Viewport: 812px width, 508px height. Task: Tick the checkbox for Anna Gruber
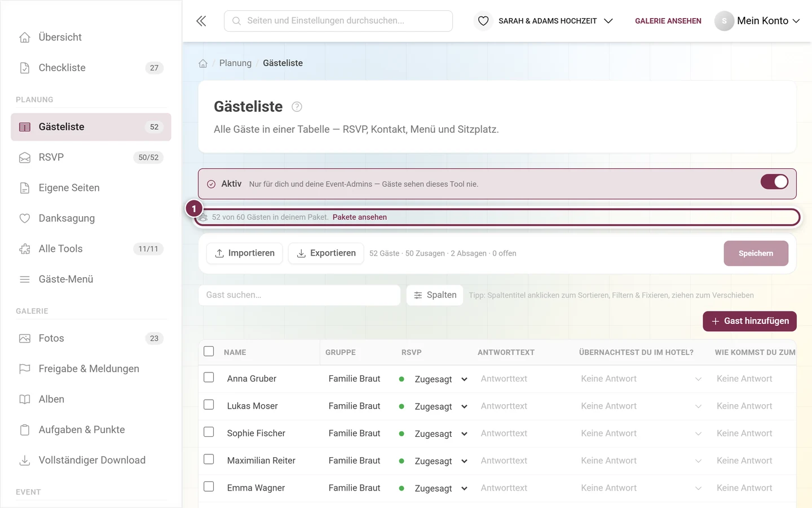tap(209, 377)
